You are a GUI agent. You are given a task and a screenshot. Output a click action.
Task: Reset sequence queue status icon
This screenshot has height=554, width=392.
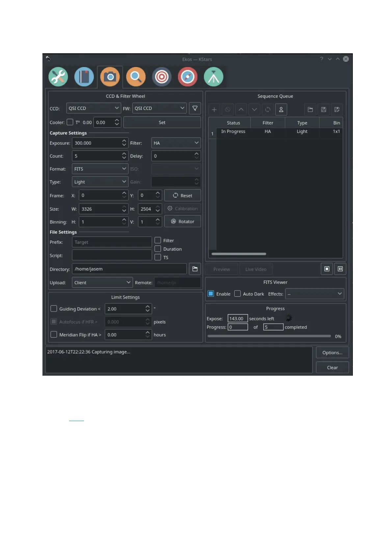[268, 110]
